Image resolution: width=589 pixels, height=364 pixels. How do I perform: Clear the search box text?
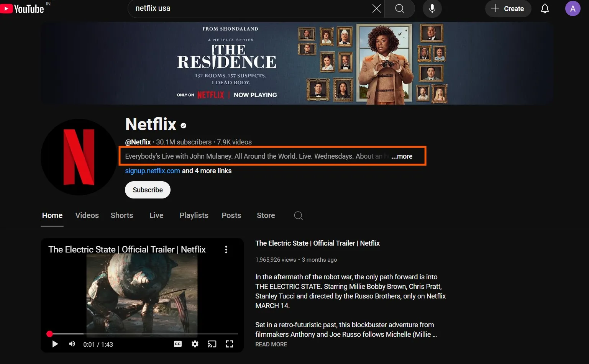pyautogui.click(x=376, y=8)
